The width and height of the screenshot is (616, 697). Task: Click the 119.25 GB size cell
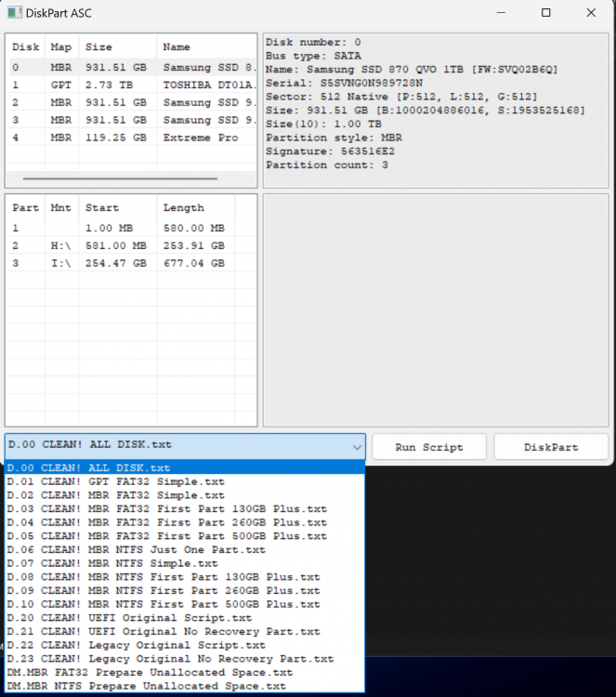[x=116, y=138]
